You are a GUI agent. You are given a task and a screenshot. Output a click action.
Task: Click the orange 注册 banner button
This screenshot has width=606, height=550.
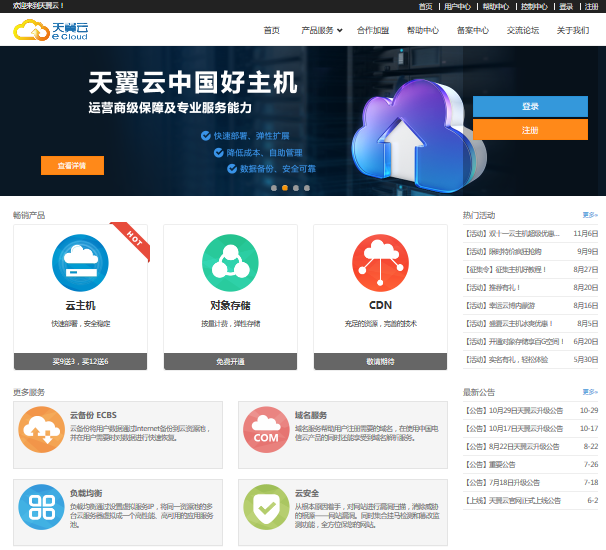click(530, 129)
